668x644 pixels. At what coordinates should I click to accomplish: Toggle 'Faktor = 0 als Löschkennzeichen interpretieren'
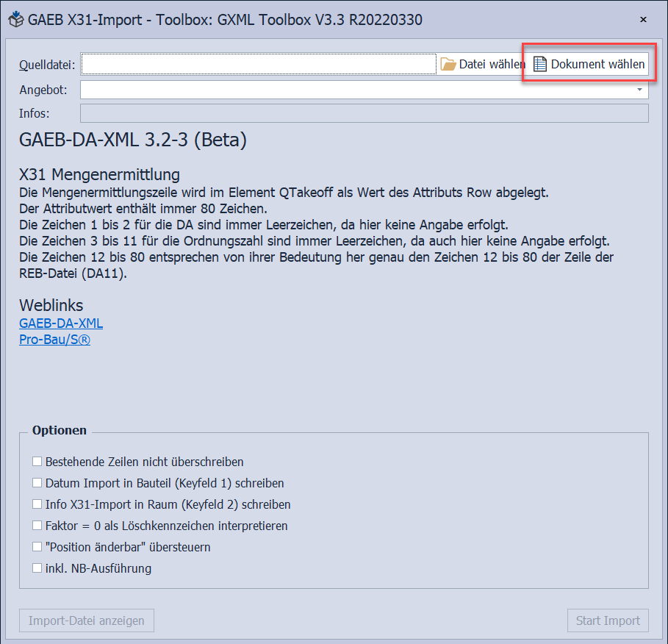click(37, 526)
